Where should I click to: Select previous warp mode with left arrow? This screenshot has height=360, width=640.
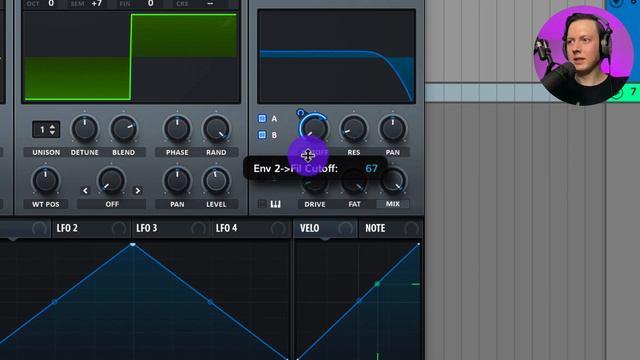point(85,190)
